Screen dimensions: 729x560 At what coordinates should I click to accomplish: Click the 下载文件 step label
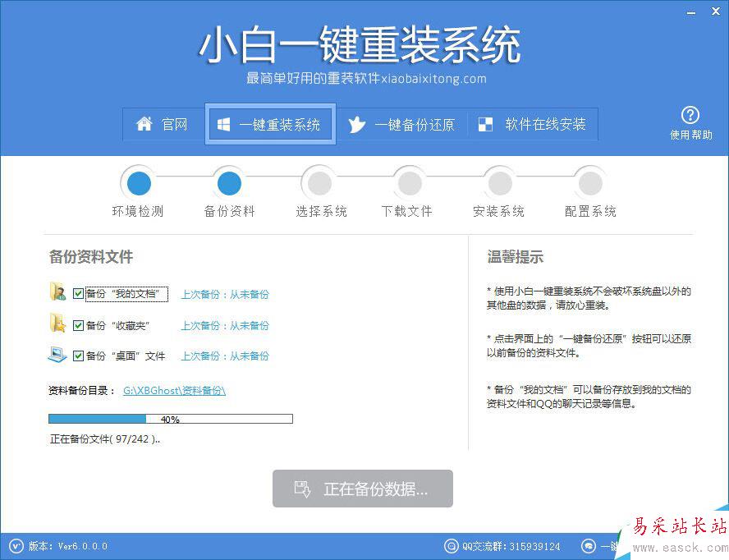coord(407,212)
